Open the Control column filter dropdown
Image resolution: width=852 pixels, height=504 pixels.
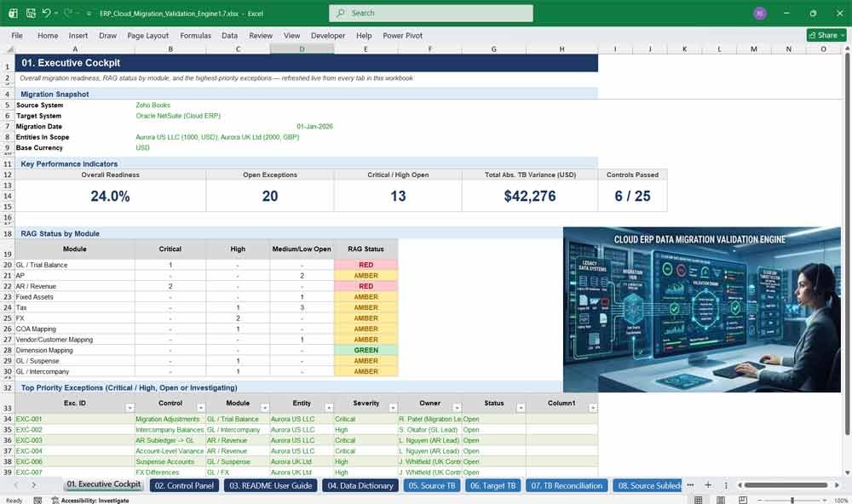click(201, 408)
